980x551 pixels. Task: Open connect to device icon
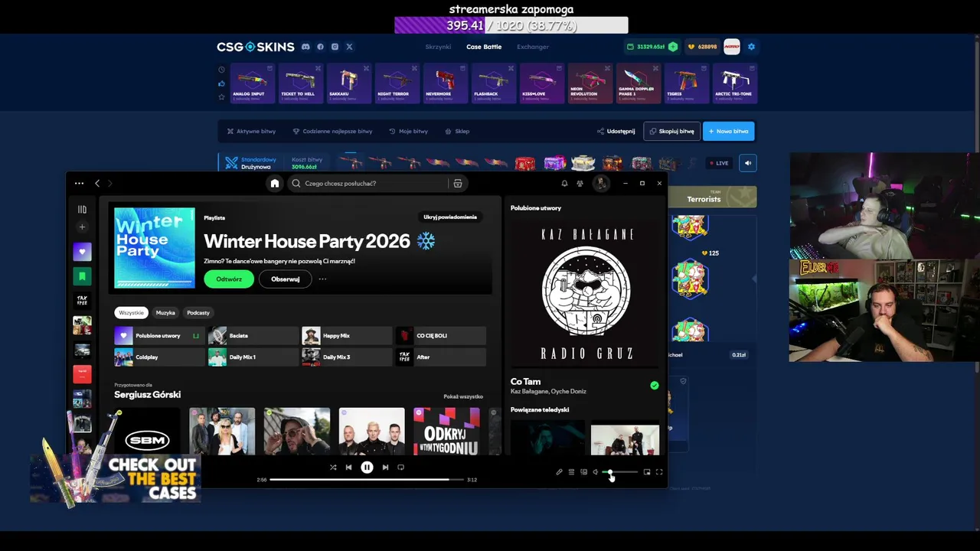(x=583, y=472)
